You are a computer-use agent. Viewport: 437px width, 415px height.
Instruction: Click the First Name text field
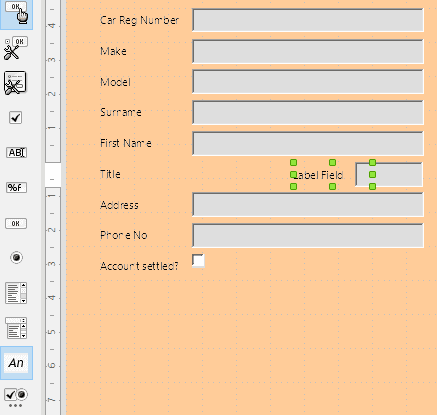[x=308, y=143]
